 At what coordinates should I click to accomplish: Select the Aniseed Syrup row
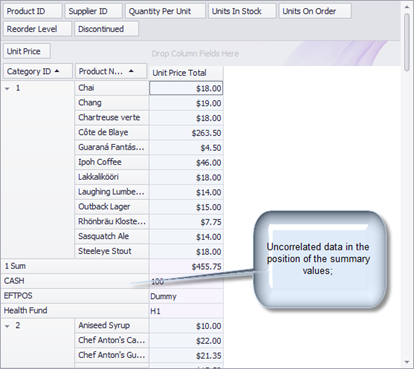pos(112,326)
